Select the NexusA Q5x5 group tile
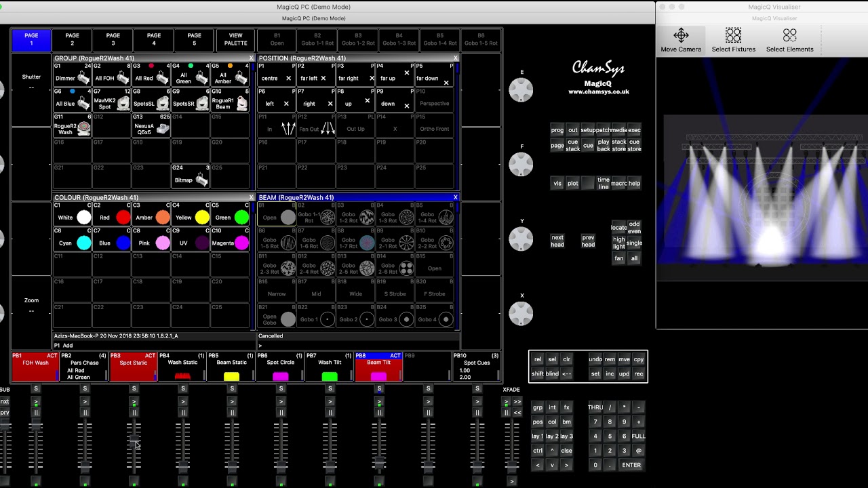Viewport: 868px width, 488px height. 151,126
